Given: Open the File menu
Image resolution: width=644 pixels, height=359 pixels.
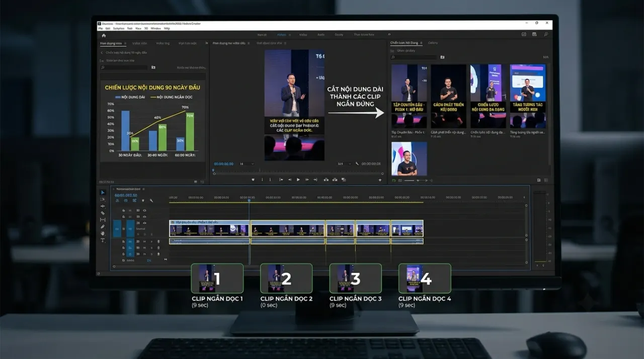Looking at the screenshot, I should 100,29.
